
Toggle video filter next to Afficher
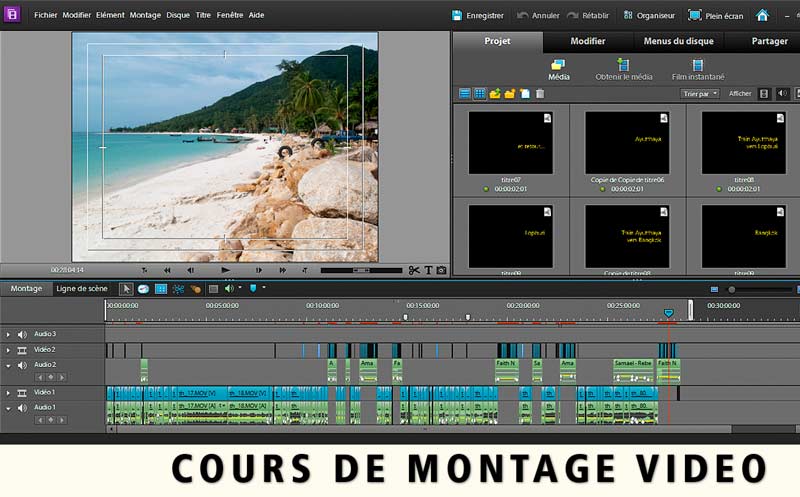click(x=764, y=93)
